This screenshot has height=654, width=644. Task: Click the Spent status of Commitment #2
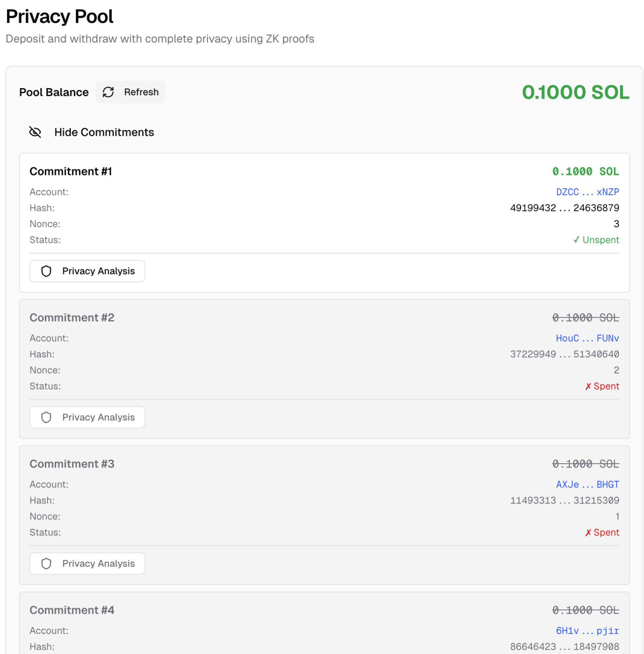[x=602, y=386]
